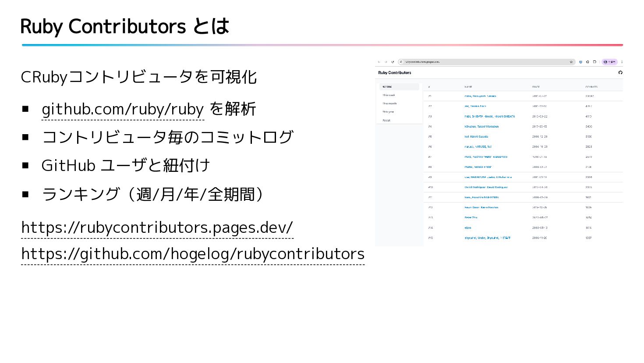Click bullet コントリビュータ毎のコミットログ
This screenshot has width=644, height=363.
point(167,137)
